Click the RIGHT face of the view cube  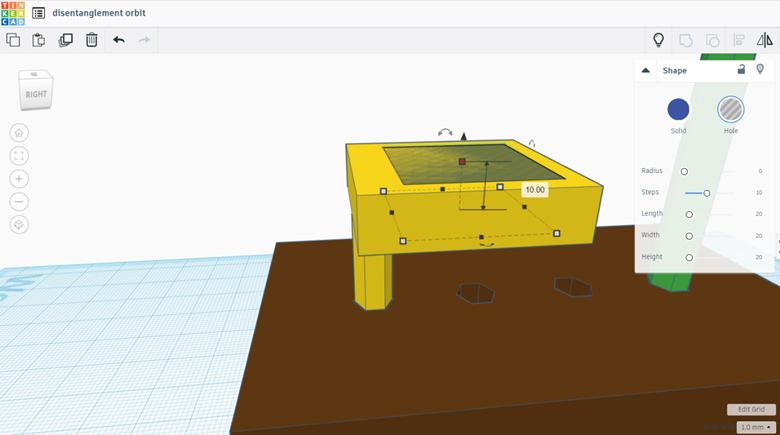[x=35, y=94]
